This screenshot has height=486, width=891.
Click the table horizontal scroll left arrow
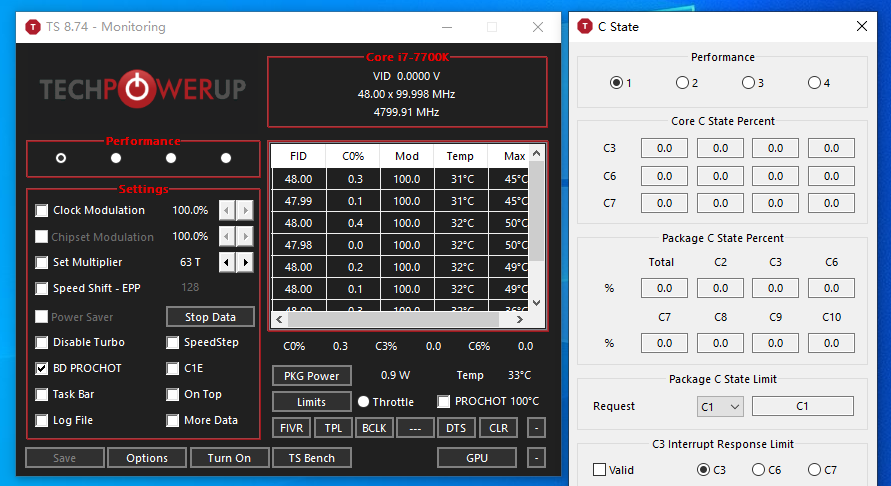(x=279, y=319)
